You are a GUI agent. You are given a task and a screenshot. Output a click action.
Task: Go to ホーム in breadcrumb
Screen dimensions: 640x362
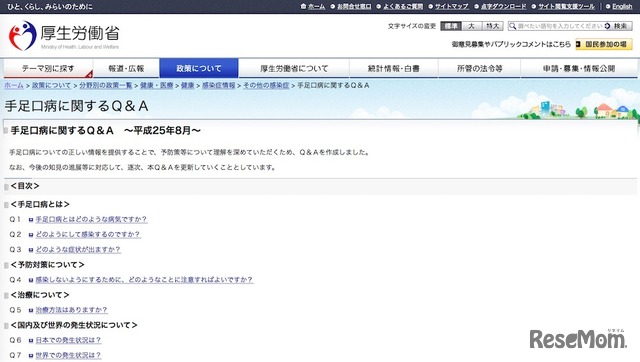14,85
